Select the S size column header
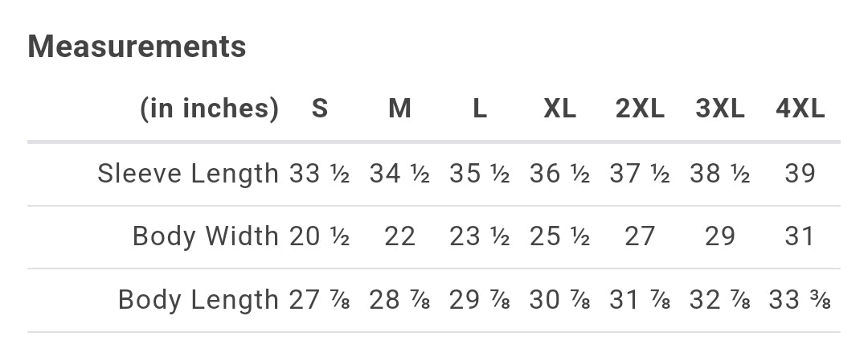The height and width of the screenshot is (357, 868). [320, 109]
